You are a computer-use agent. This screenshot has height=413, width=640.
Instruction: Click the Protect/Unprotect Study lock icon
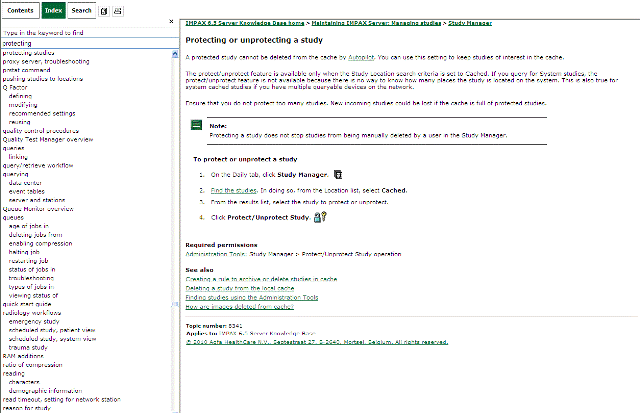coord(320,216)
